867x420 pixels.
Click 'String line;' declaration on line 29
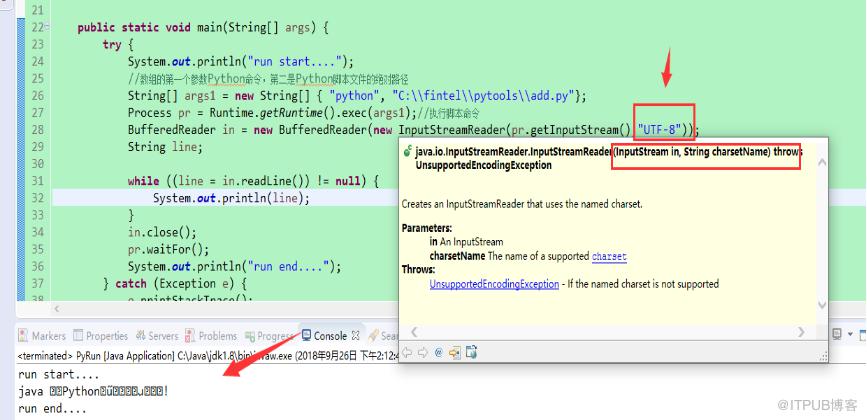165,147
